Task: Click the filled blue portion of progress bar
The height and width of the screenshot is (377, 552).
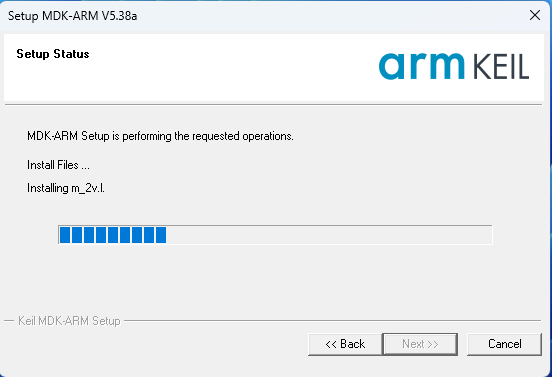Action: (113, 235)
